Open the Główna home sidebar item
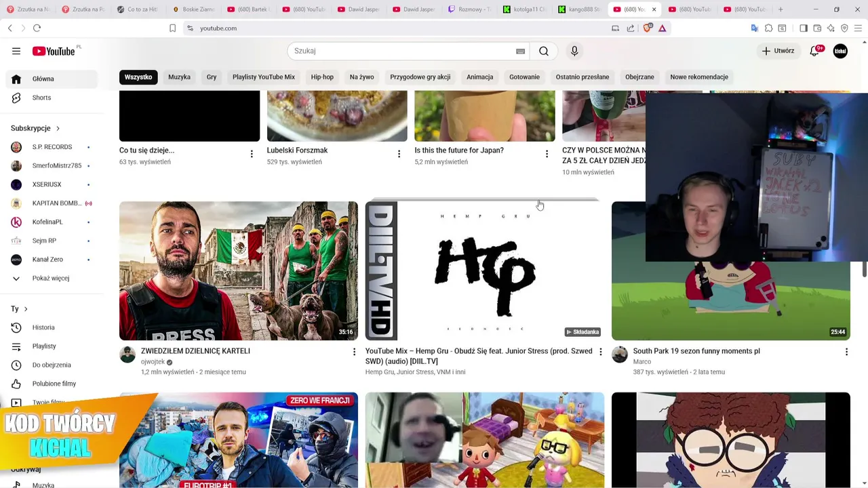This screenshot has height=488, width=868. coord(52,79)
